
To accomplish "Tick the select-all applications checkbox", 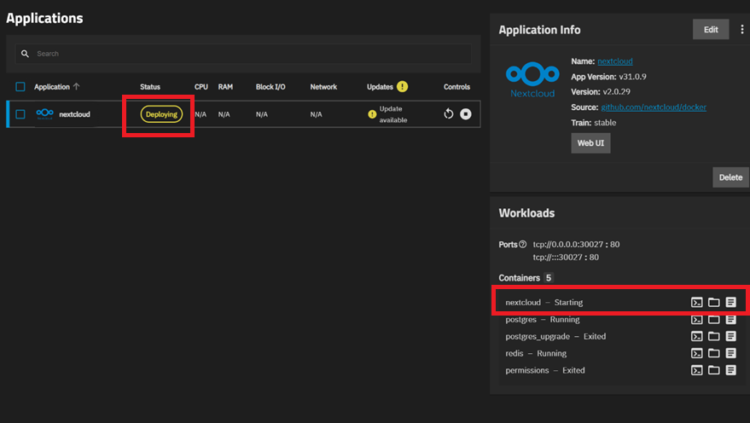I will pyautogui.click(x=20, y=87).
